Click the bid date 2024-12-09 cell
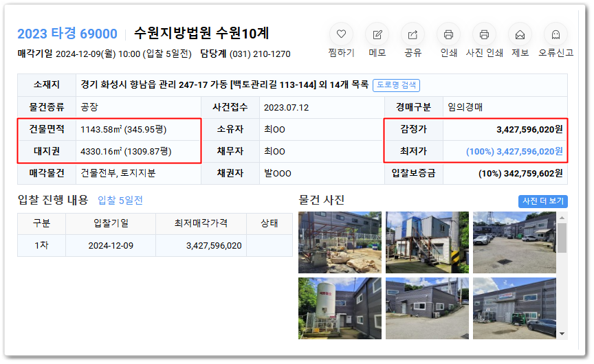 pyautogui.click(x=111, y=246)
